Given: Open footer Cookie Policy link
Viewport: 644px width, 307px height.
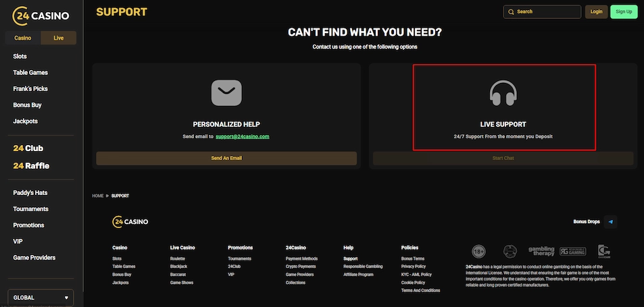Looking at the screenshot, I should click(413, 283).
